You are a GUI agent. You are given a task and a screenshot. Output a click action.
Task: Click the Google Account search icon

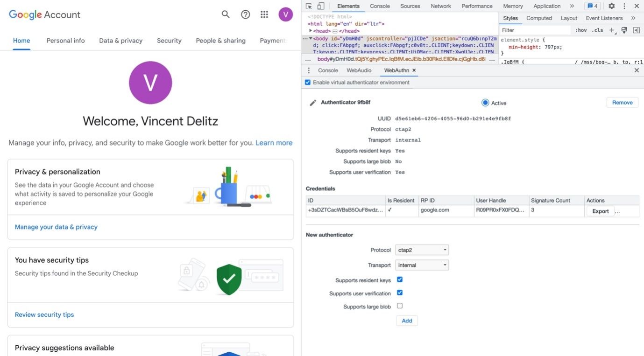tap(226, 14)
